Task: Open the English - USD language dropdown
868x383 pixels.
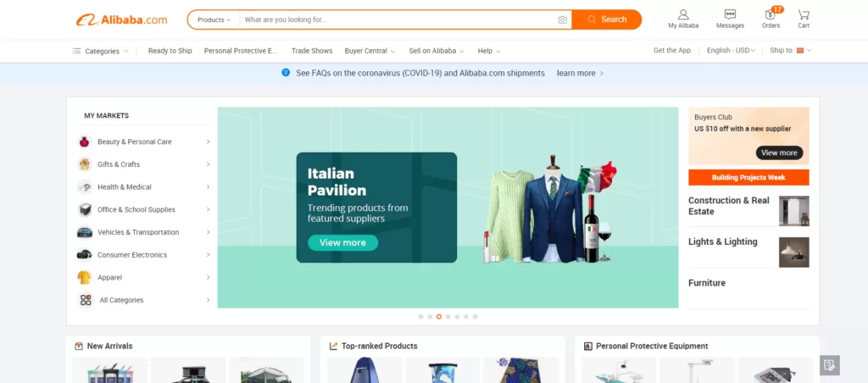Action: tap(732, 51)
